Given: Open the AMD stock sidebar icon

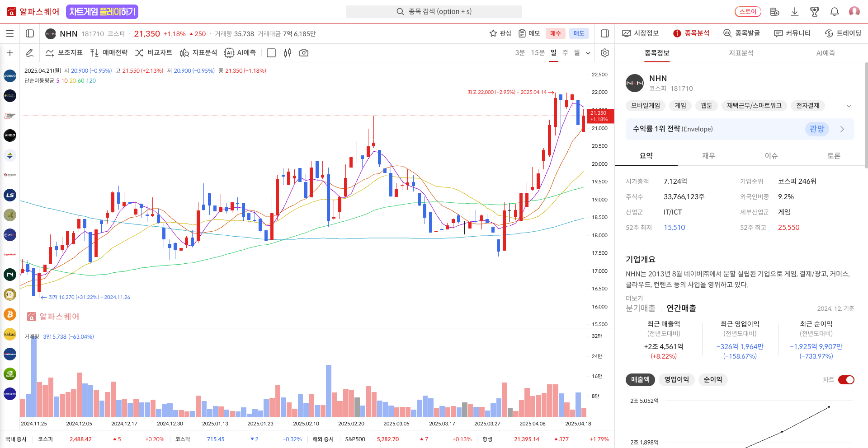Looking at the screenshot, I should click(x=10, y=135).
